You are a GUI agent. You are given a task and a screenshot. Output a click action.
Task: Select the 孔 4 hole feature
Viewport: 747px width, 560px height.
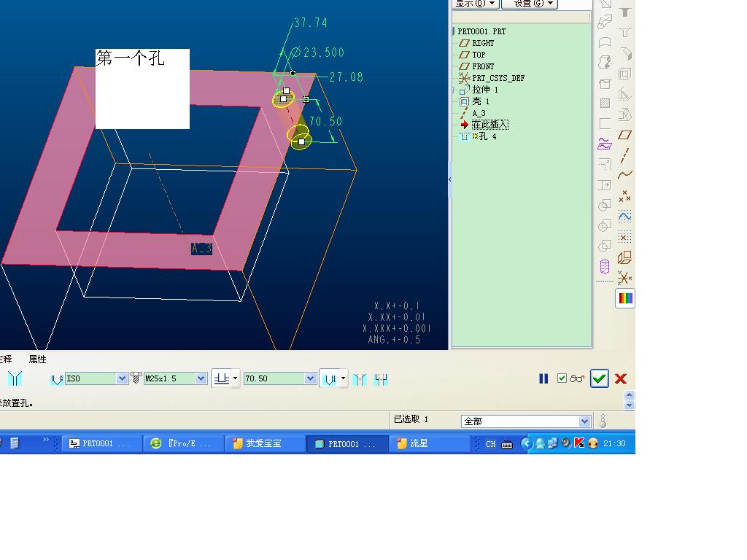[487, 136]
